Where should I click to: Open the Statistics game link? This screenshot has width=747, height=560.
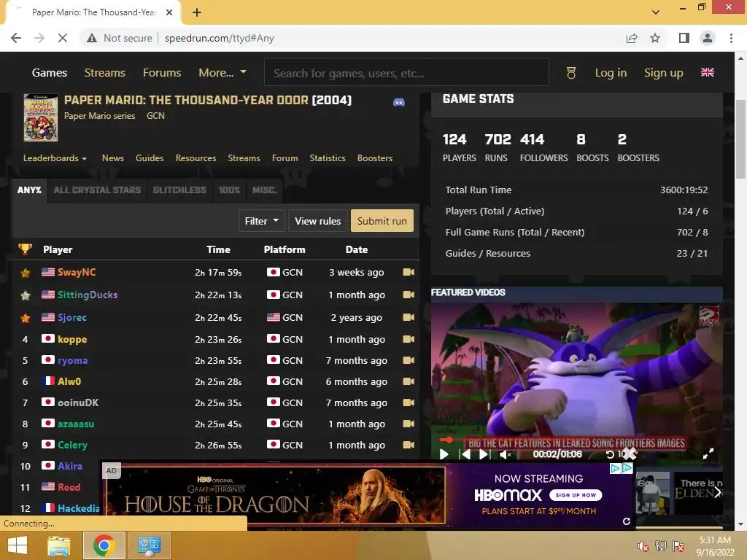[328, 158]
